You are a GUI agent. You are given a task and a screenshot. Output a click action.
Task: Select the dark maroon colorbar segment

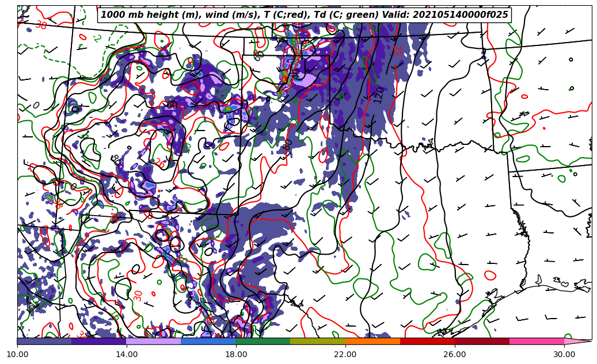(x=482, y=341)
